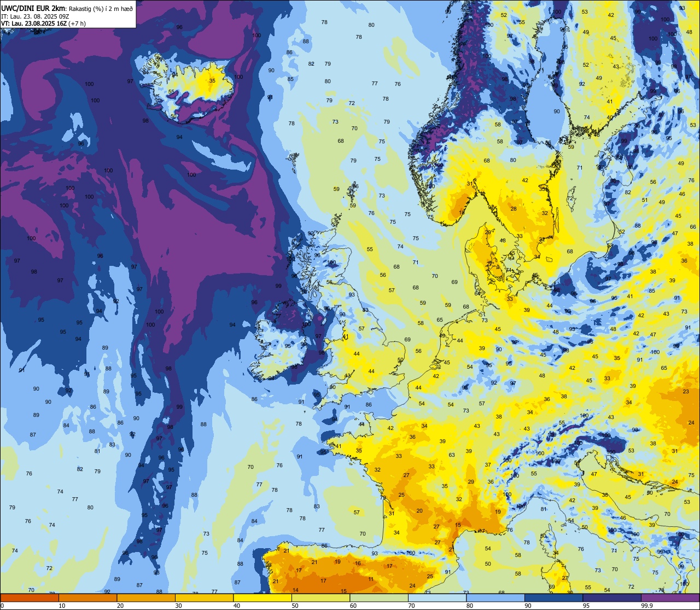Click the humidity value 14 over Spain

pyautogui.click(x=296, y=590)
